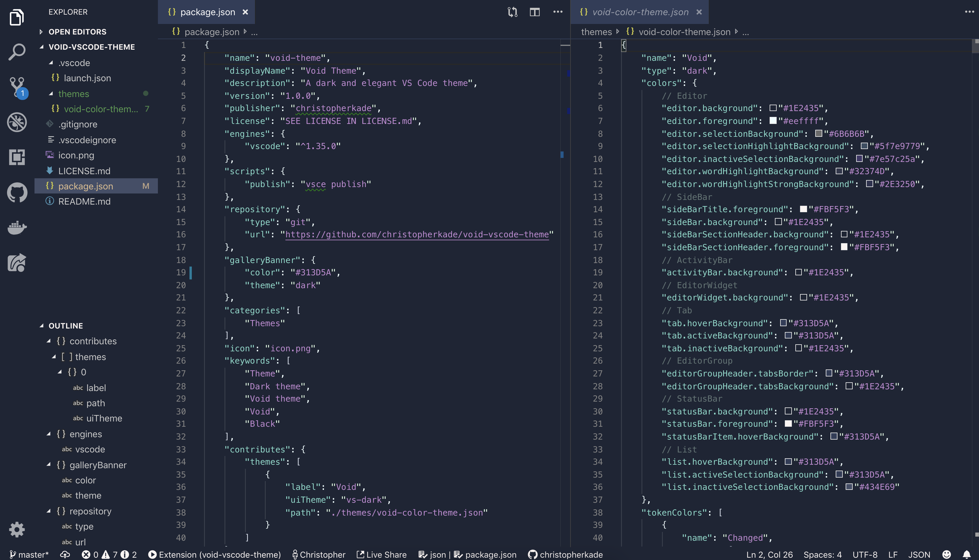Open the GitHub view in activity bar
The image size is (979, 560).
tap(17, 192)
